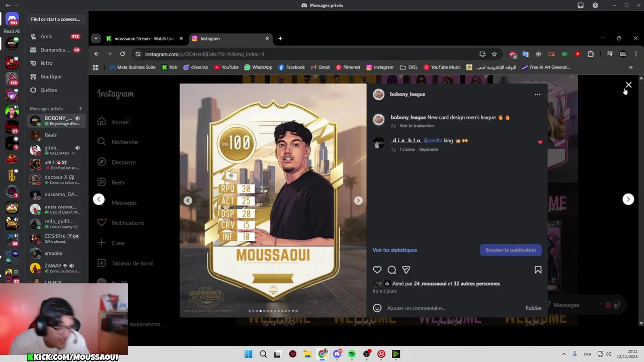Show hidden system tray icons
Screen dimensions: 644x362
[x=563, y=354]
